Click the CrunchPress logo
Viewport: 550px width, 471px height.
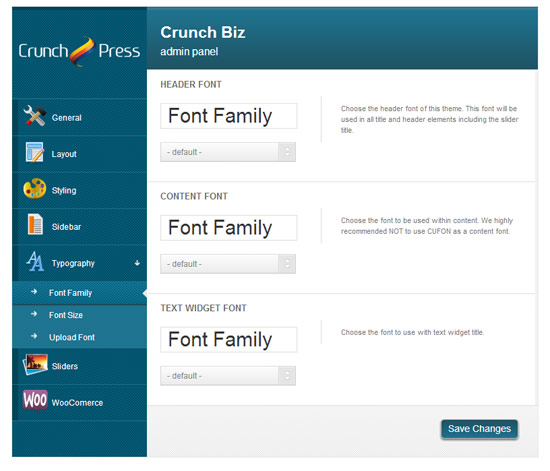[79, 51]
